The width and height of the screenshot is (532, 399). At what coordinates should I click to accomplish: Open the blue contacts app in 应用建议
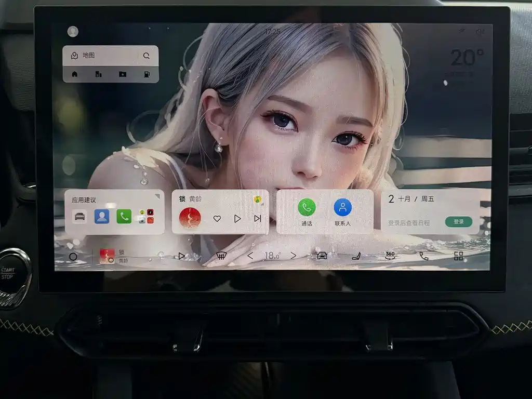(x=102, y=217)
